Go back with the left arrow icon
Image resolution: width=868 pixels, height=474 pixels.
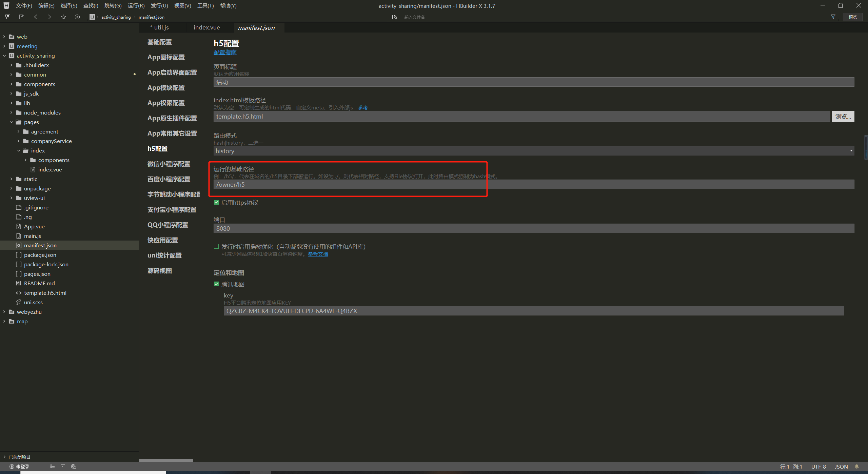pyautogui.click(x=36, y=17)
